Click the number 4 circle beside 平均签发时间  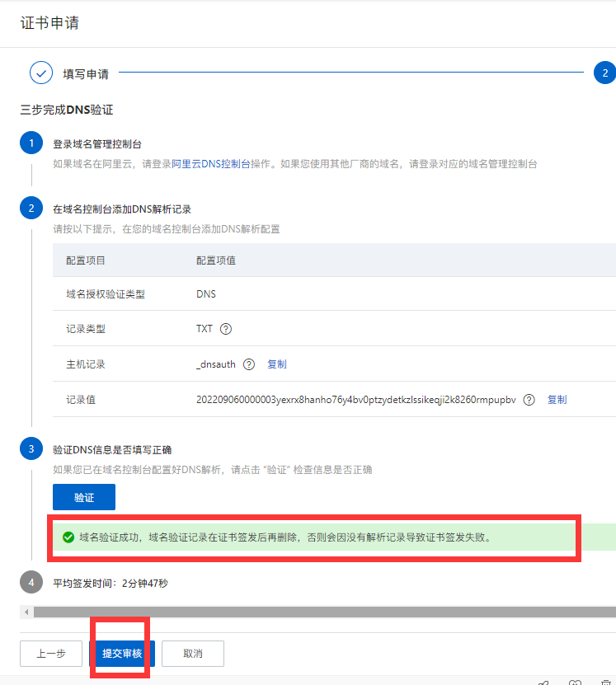(31, 583)
